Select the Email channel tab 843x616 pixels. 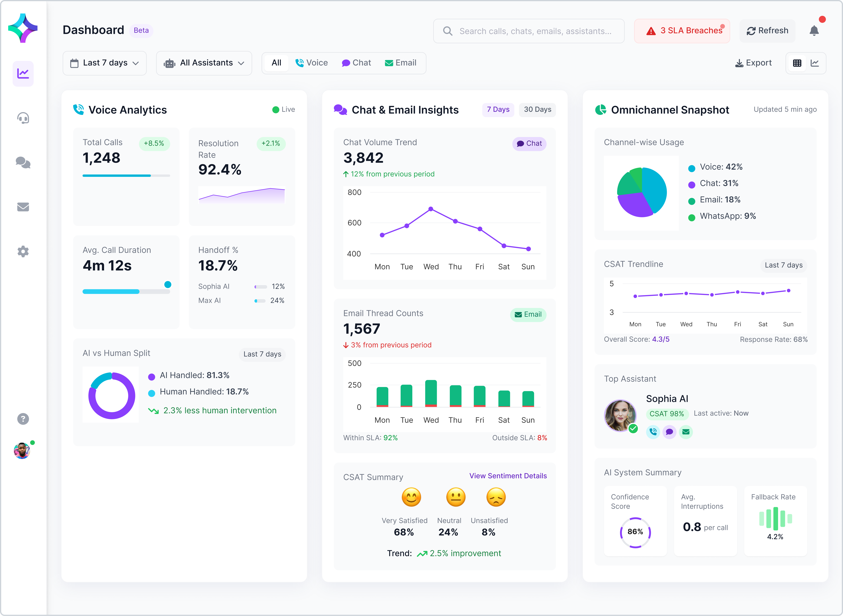400,63
